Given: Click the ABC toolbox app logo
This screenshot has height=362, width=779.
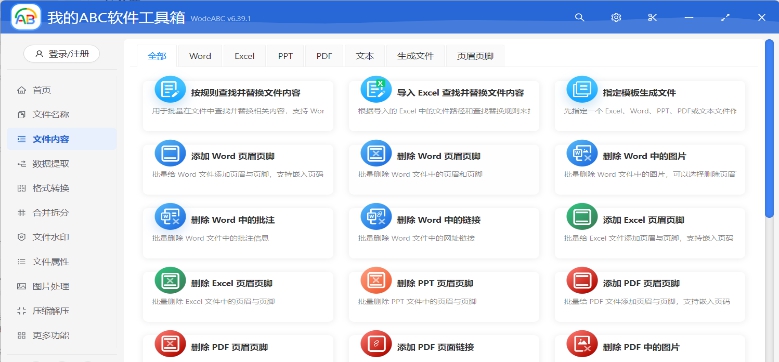Looking at the screenshot, I should [x=26, y=17].
